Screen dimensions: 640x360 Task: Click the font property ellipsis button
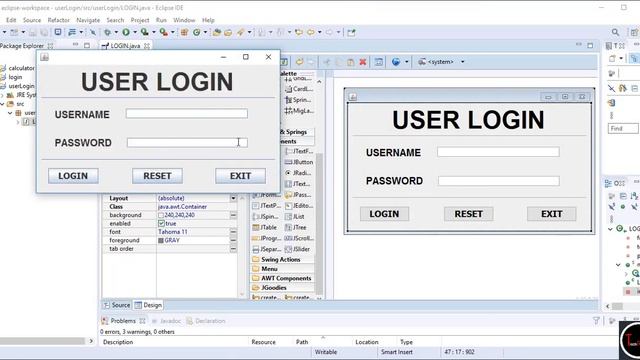(x=233, y=232)
